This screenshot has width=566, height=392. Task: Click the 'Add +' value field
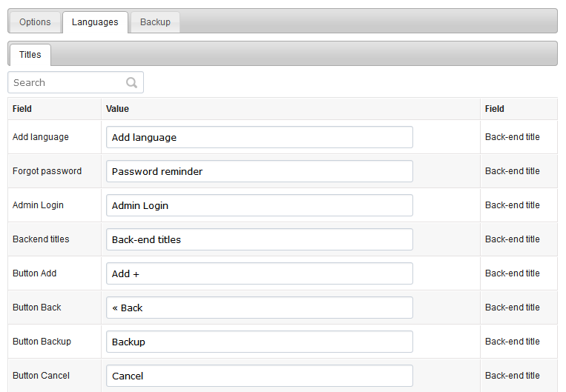click(x=260, y=273)
